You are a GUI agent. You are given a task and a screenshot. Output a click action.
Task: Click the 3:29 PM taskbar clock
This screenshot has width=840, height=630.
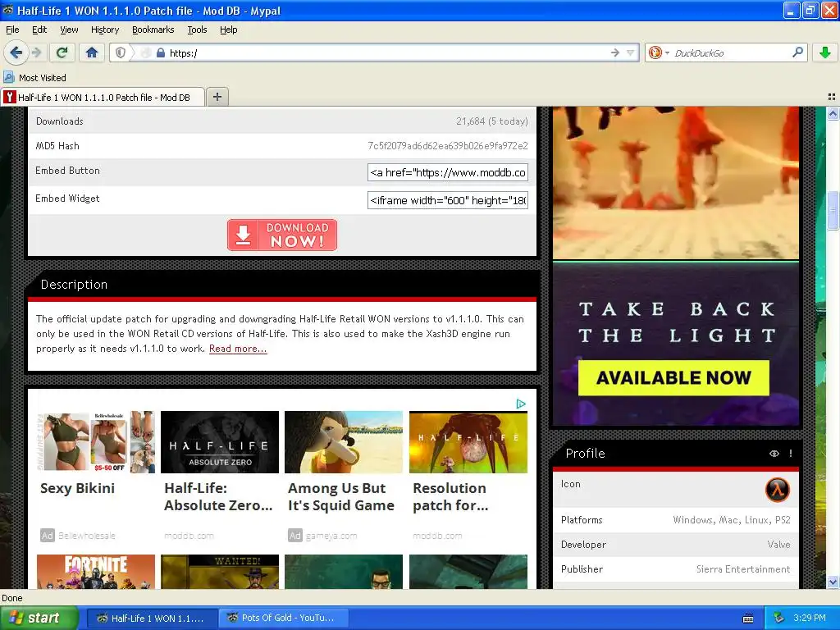click(810, 618)
